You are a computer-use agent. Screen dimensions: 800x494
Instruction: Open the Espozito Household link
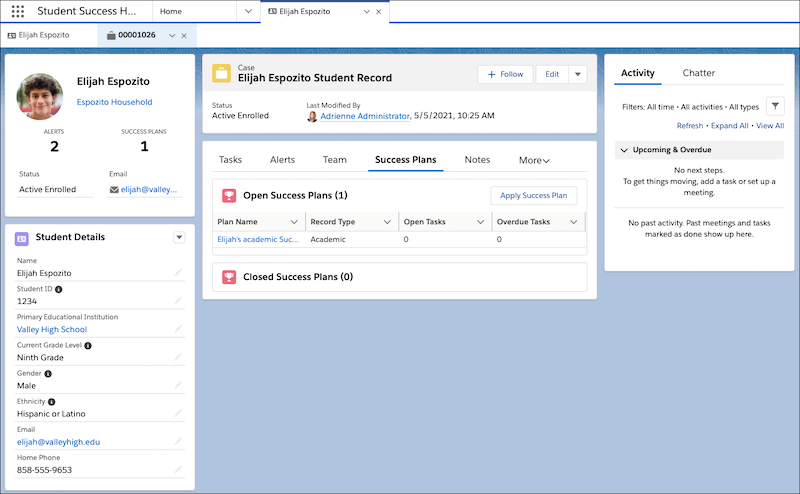click(114, 102)
